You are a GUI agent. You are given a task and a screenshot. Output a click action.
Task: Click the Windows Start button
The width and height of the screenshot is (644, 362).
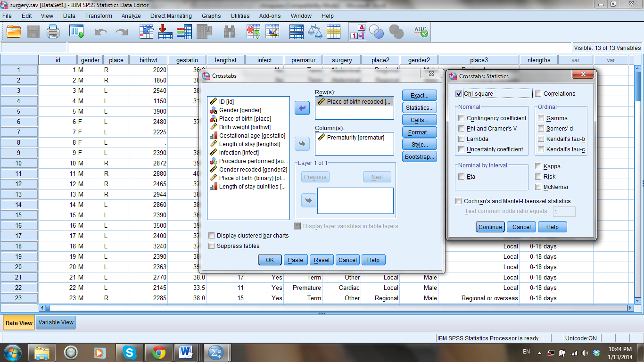click(12, 352)
